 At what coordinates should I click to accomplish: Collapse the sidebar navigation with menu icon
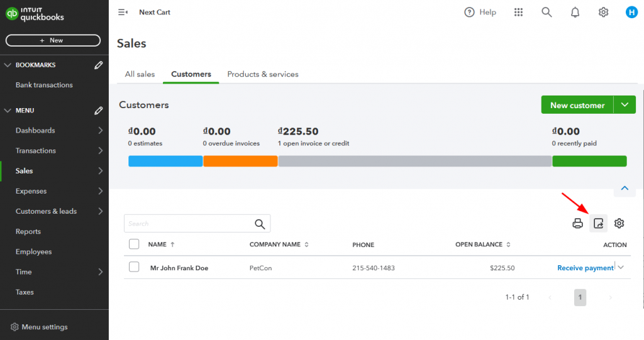point(123,12)
